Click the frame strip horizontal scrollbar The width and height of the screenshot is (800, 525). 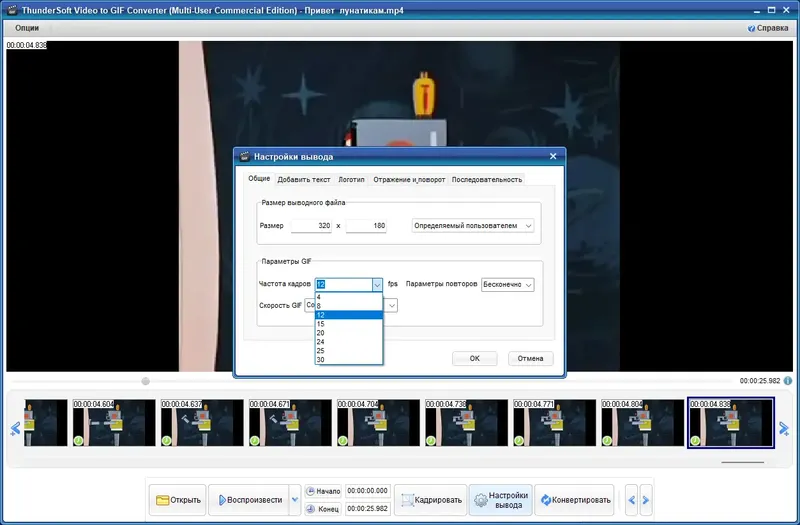(x=742, y=462)
